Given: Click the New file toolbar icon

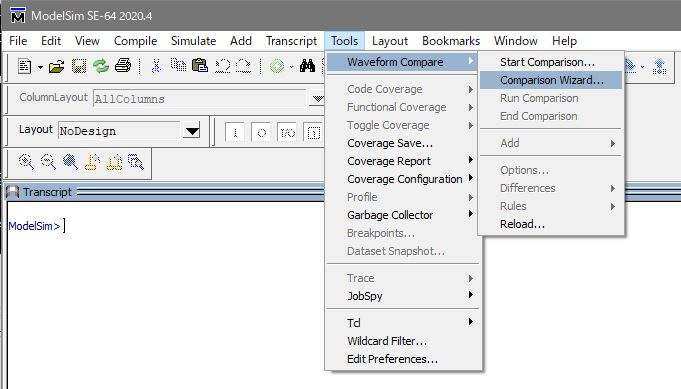Looking at the screenshot, I should pos(25,66).
